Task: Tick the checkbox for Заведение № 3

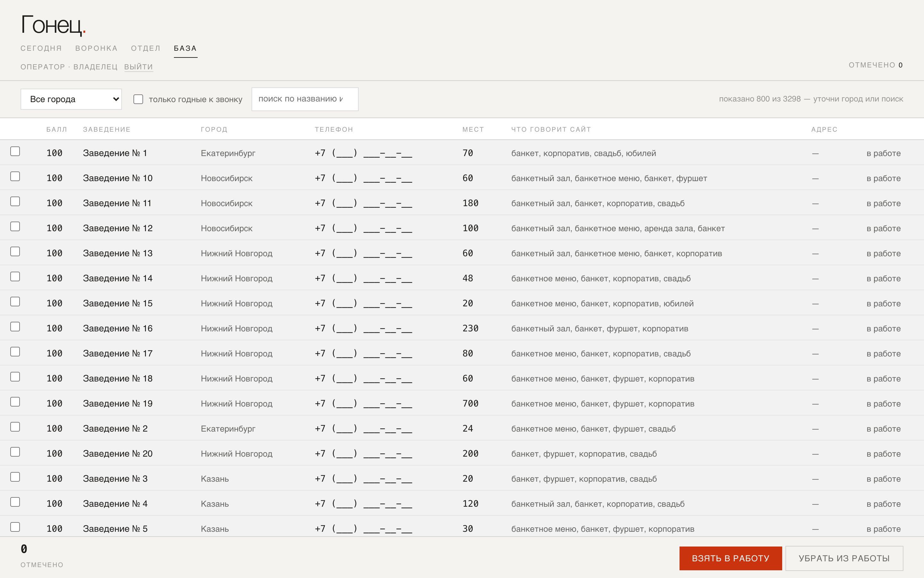Action: pyautogui.click(x=15, y=477)
